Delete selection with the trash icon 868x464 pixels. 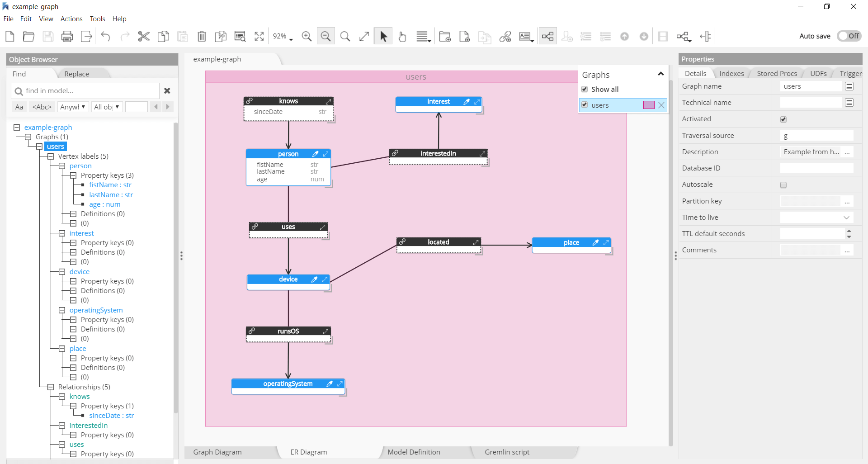tap(202, 36)
